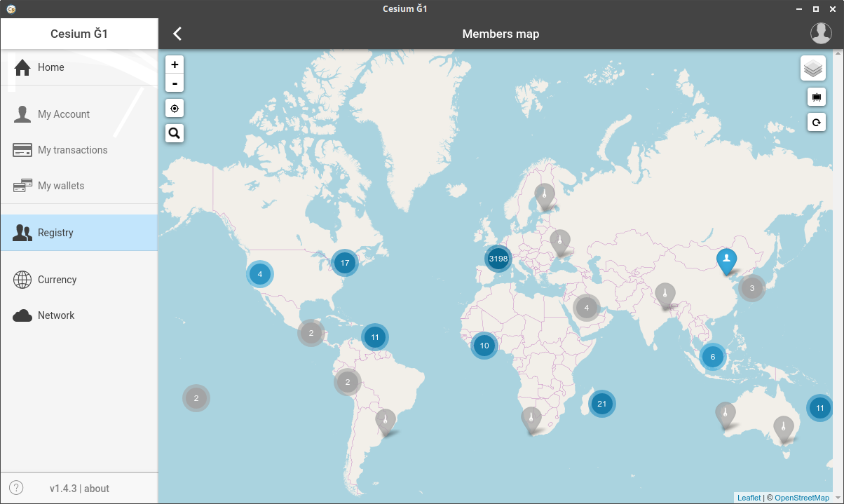
Task: Expand the 11 member cluster east of Australia
Action: pyautogui.click(x=819, y=407)
